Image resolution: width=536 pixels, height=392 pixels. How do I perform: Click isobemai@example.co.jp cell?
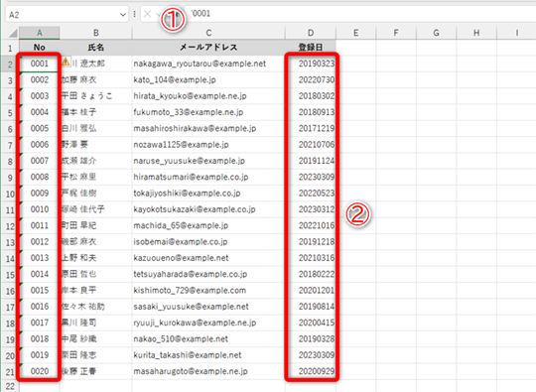(x=208, y=241)
